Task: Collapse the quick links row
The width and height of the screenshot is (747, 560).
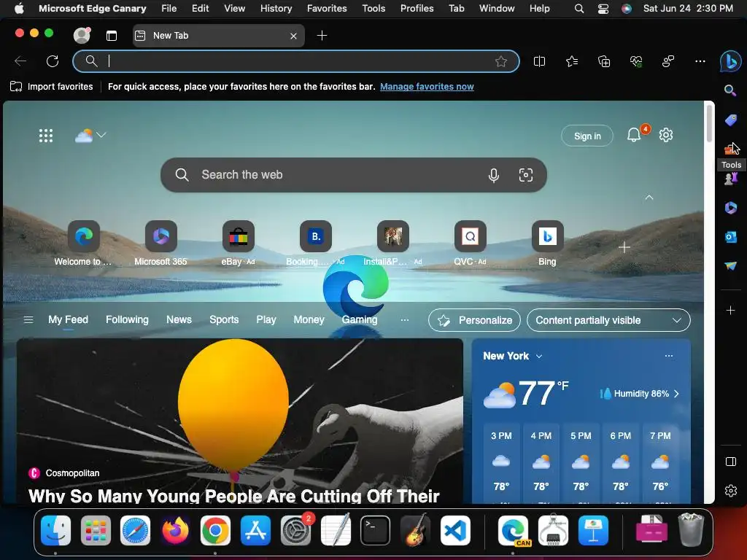Action: point(649,197)
